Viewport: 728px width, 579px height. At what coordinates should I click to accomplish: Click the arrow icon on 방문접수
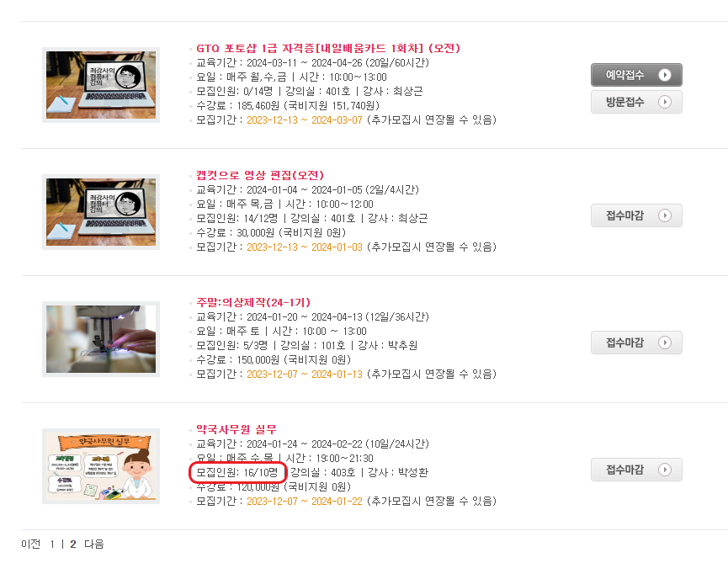664,102
